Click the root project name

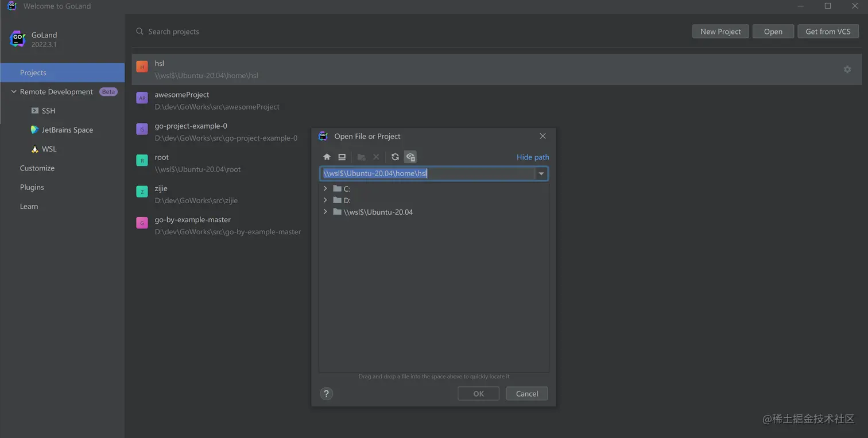[x=162, y=157]
